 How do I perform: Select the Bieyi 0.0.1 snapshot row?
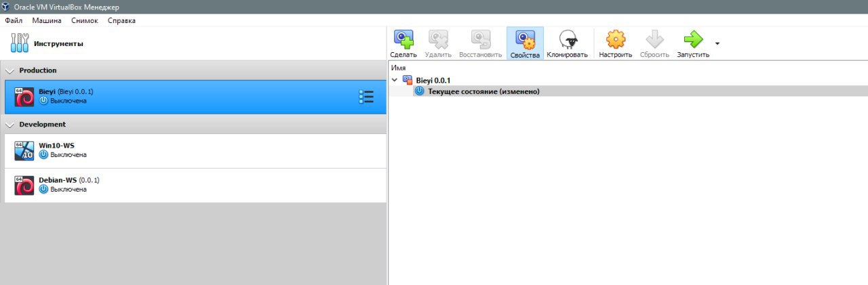629,80
